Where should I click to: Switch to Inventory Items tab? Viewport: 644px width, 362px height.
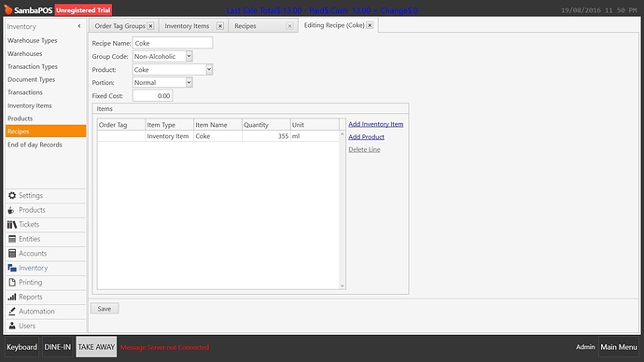187,26
